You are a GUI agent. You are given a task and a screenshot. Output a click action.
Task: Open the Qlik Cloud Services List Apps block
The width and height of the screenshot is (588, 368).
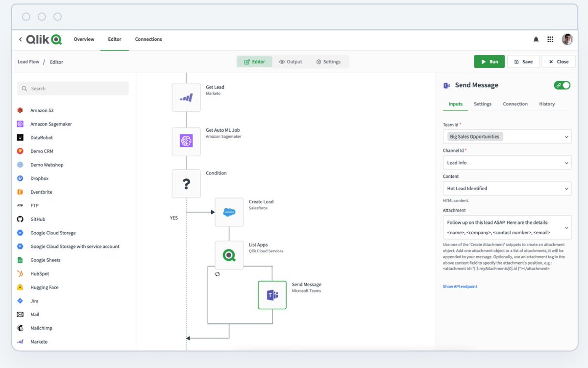click(x=229, y=254)
